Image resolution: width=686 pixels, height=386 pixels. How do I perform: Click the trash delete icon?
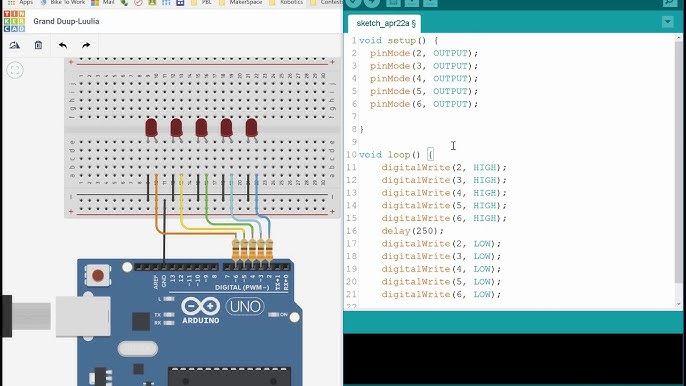(x=38, y=45)
